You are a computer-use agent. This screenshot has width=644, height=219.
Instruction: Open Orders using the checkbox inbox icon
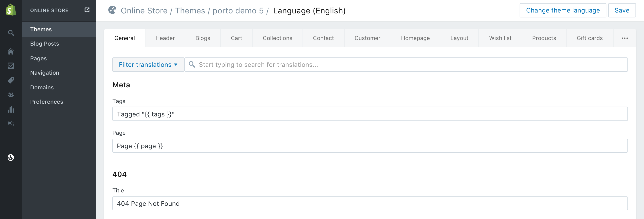click(x=11, y=66)
